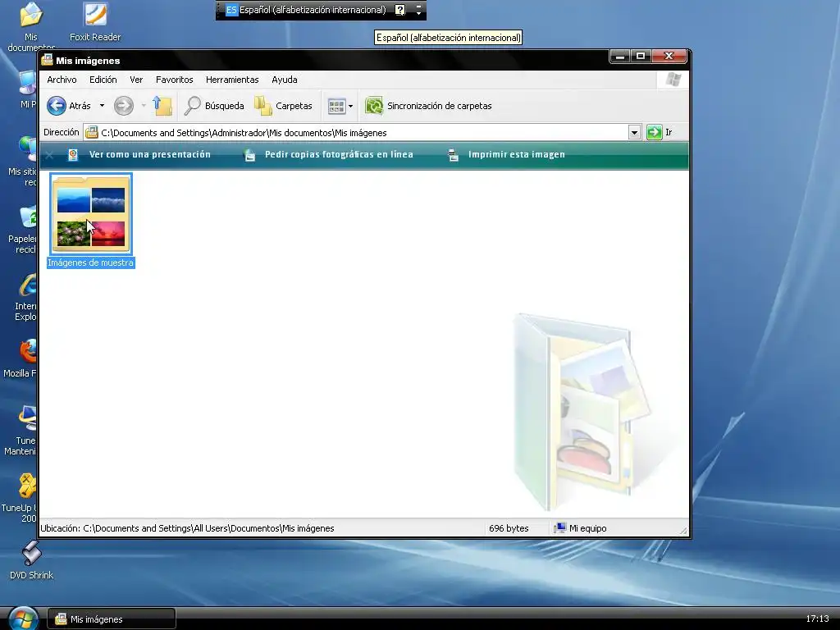Open the Atrás history dropdown arrow

pyautogui.click(x=102, y=106)
